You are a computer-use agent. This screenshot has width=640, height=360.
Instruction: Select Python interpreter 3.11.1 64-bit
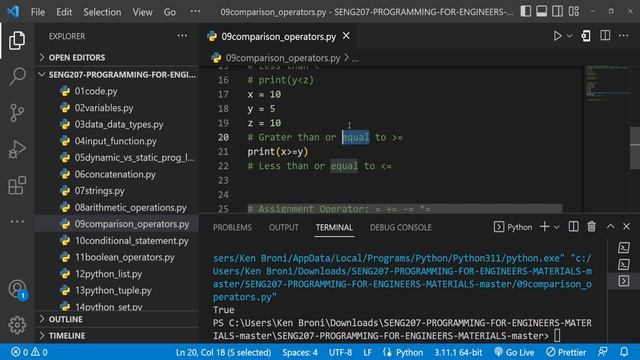click(458, 352)
